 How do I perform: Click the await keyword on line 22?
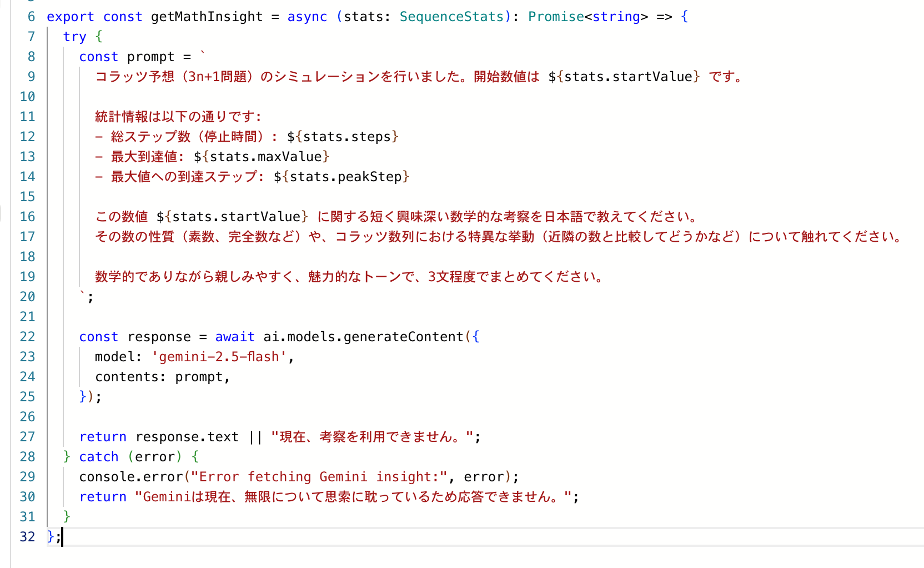pyautogui.click(x=234, y=336)
